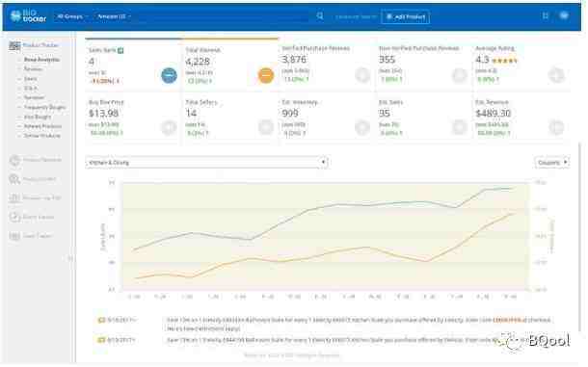This screenshot has height=367, width=588.
Task: Click the search field next to the magnifier
Action: 355,17
